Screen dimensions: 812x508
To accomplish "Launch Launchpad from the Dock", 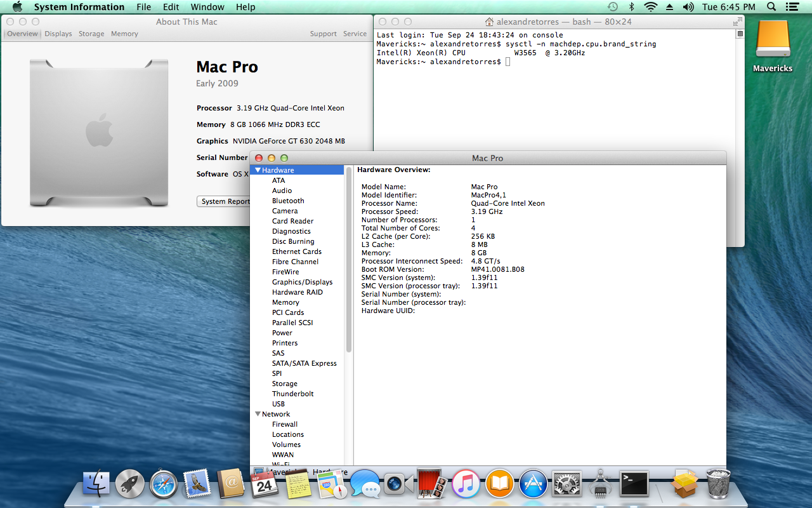I will (130, 485).
